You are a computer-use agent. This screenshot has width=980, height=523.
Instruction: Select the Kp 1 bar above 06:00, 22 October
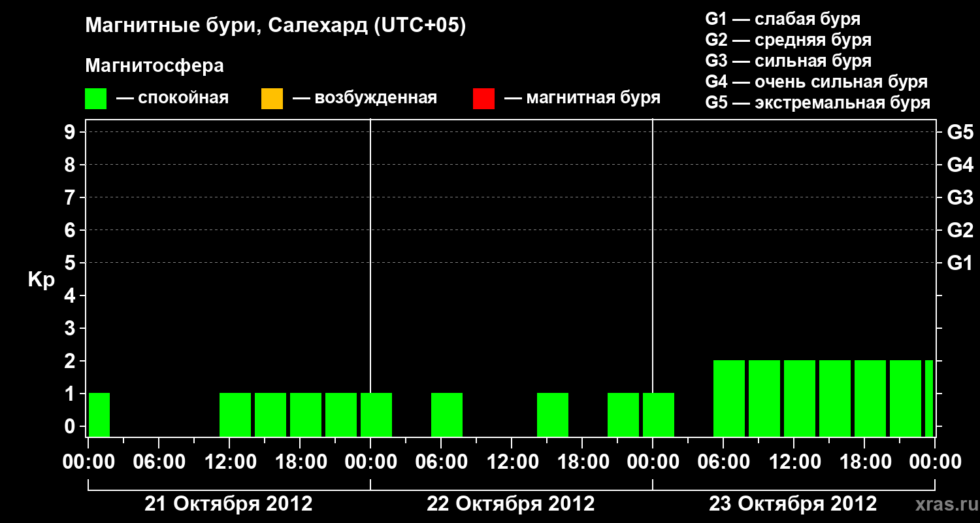[x=447, y=414]
